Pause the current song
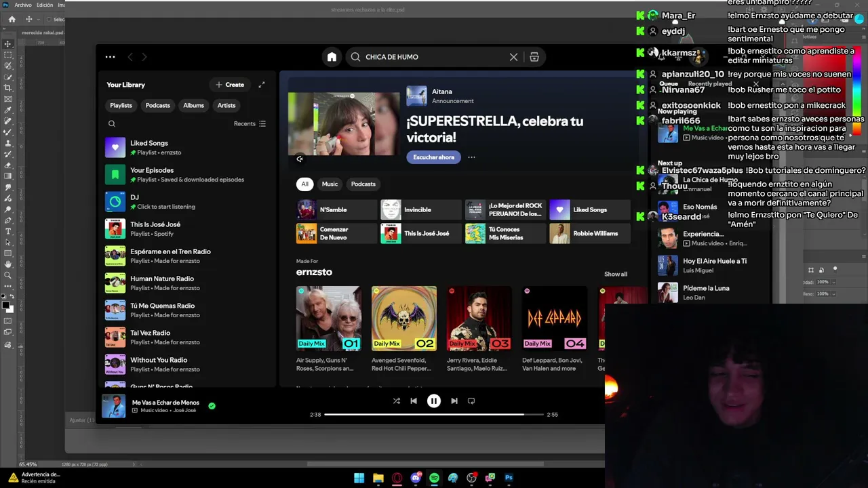This screenshot has height=488, width=868. tap(434, 401)
